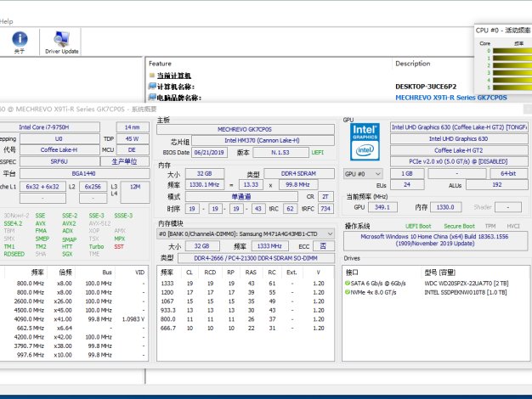Click the red SST feature label

point(119,246)
